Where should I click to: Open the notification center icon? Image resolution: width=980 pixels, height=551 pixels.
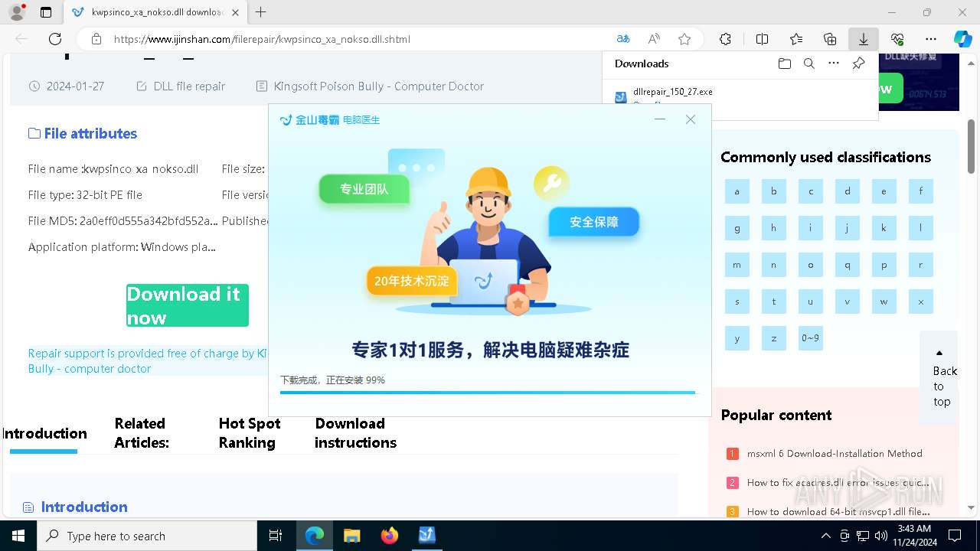click(x=955, y=536)
